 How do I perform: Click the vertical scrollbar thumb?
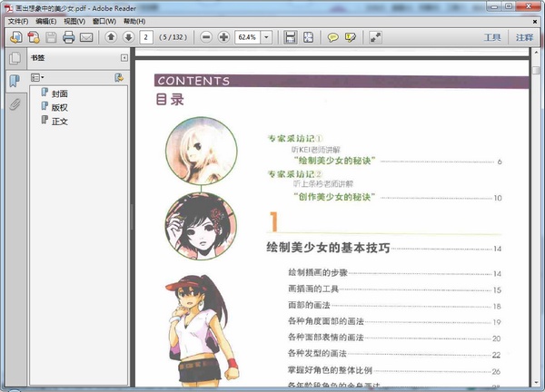pos(536,70)
